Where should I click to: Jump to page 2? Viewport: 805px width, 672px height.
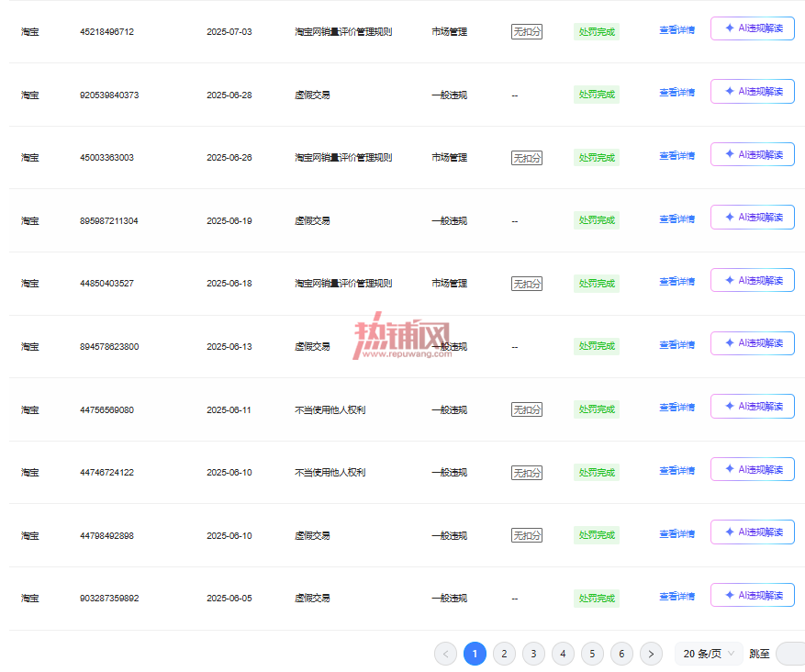pyautogui.click(x=504, y=654)
